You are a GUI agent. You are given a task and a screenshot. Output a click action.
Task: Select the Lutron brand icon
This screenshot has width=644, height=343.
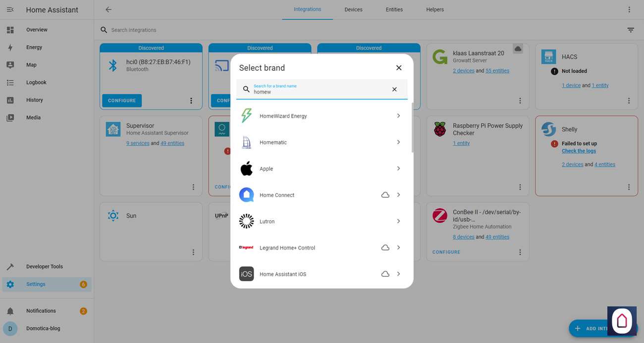[x=246, y=221]
